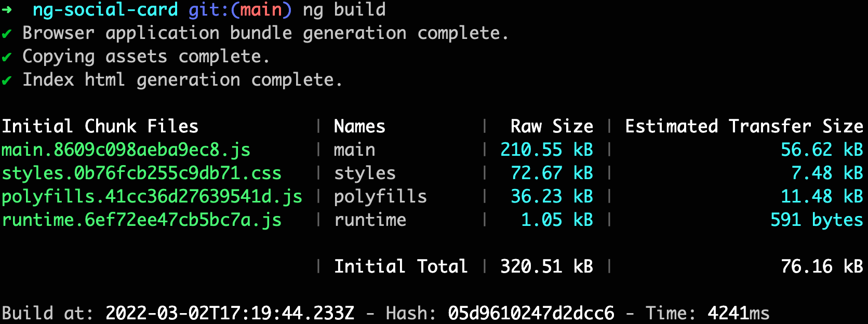Click the Estimated Transfer Size header
The width and height of the screenshot is (868, 324).
coord(744,127)
